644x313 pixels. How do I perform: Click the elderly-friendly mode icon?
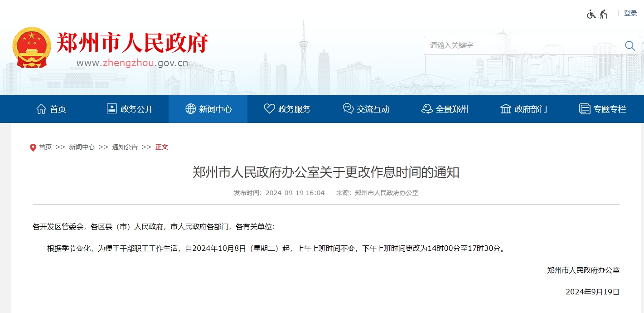604,14
